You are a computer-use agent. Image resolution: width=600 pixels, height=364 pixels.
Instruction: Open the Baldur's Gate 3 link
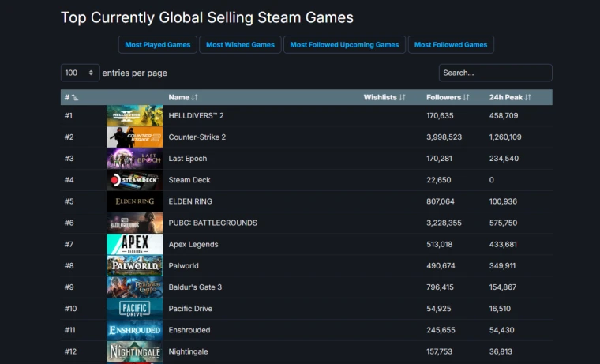195,287
